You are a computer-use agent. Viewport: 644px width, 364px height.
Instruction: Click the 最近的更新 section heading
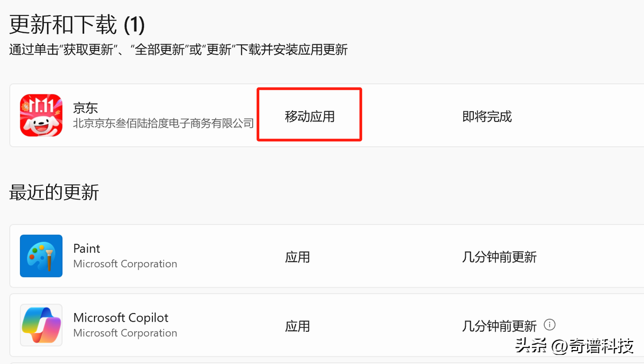54,192
